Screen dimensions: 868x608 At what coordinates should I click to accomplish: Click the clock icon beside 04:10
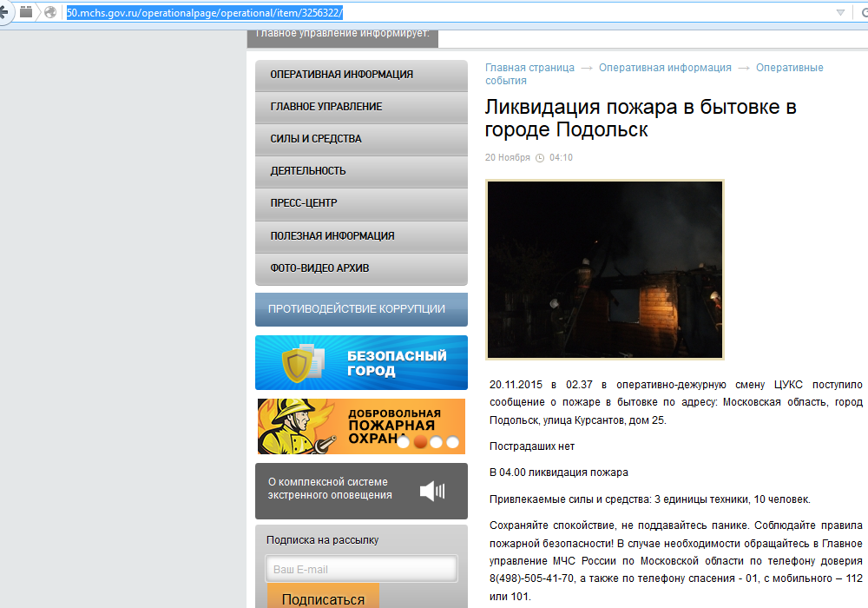tap(540, 158)
